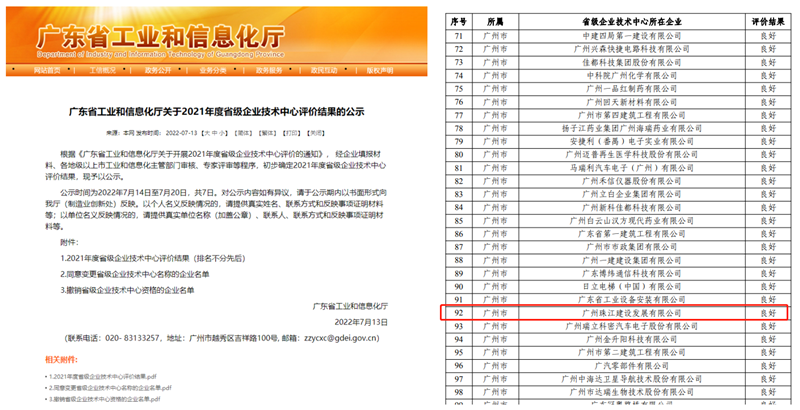Click the 序号 column header
800x410 pixels.
click(459, 19)
